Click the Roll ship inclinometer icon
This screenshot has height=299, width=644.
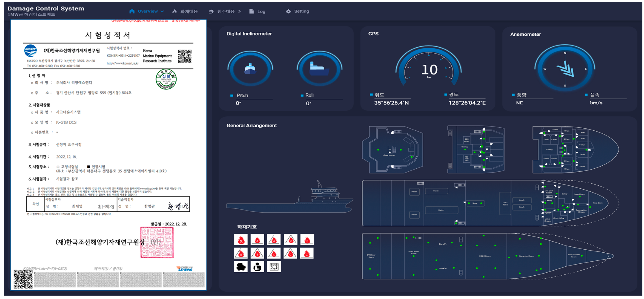[319, 69]
